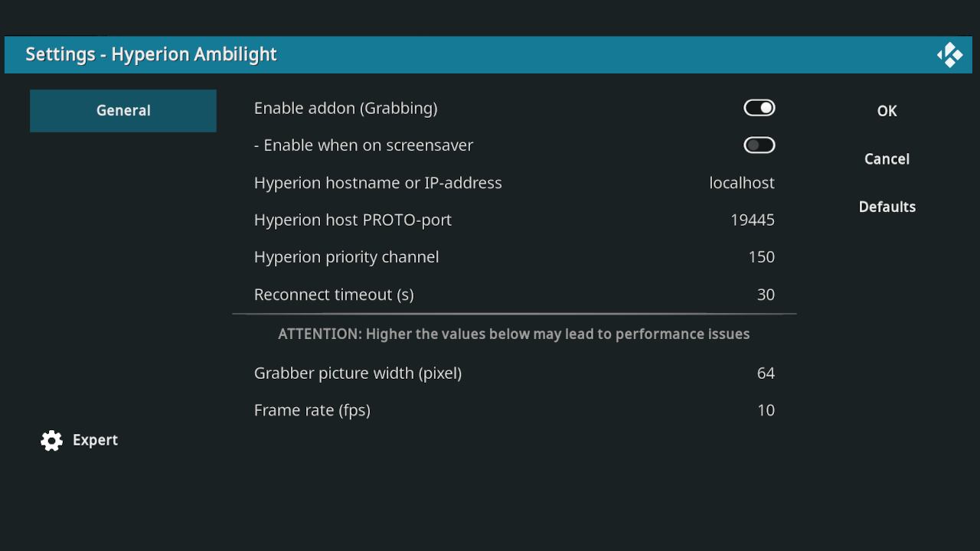
Task: Click the Kodi logo icon in header
Action: point(950,55)
